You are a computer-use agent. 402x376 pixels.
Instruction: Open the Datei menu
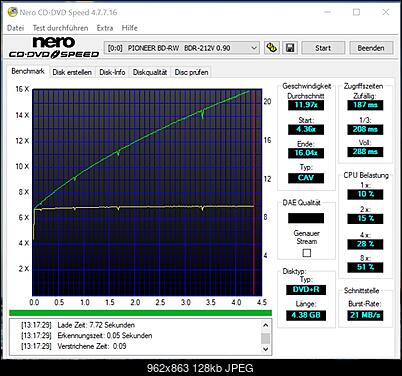point(15,28)
